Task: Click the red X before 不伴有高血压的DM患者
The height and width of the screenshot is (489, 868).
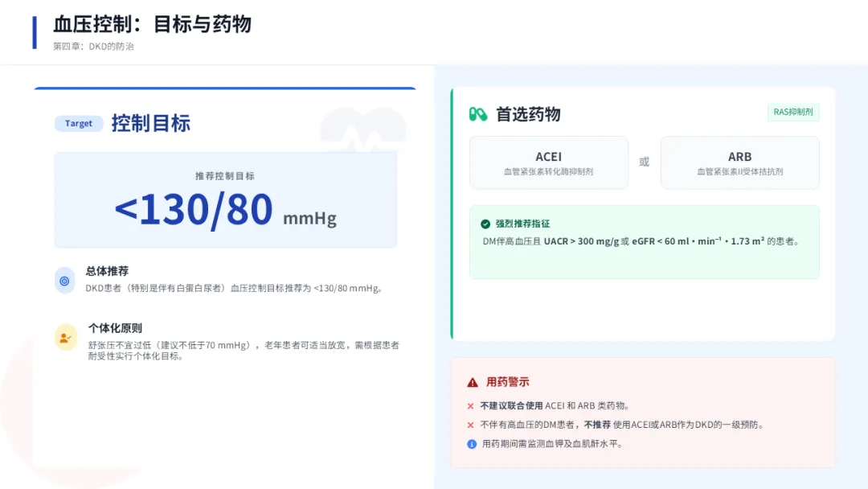Action: point(470,425)
